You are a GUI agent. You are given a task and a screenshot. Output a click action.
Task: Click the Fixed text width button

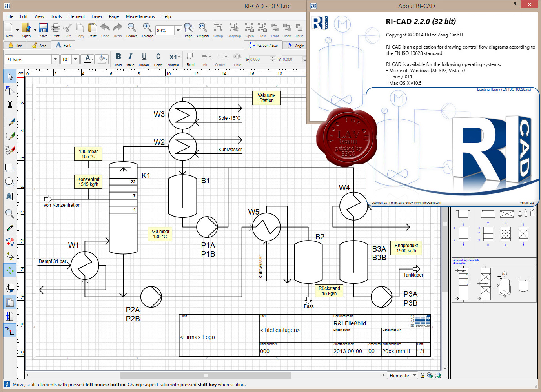[x=190, y=59]
